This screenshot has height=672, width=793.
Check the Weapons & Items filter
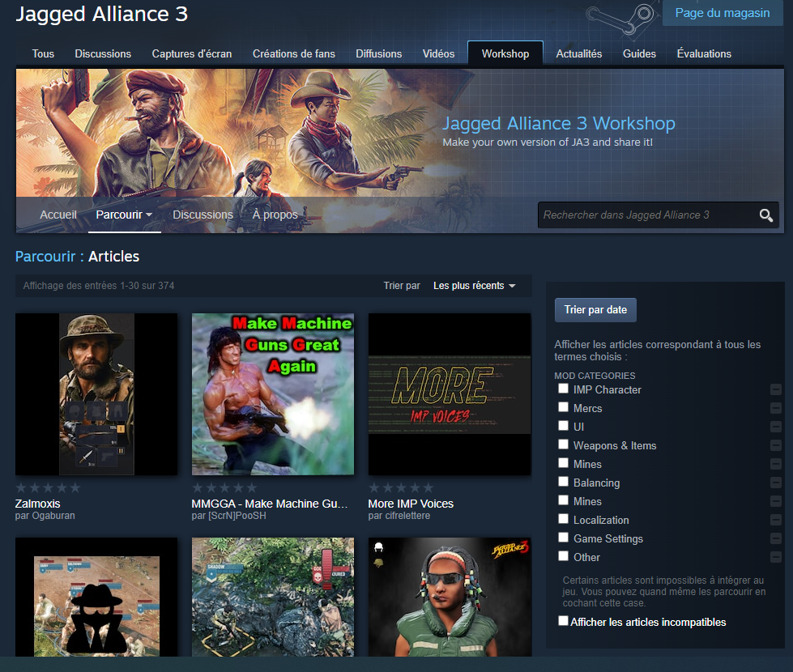pyautogui.click(x=563, y=444)
